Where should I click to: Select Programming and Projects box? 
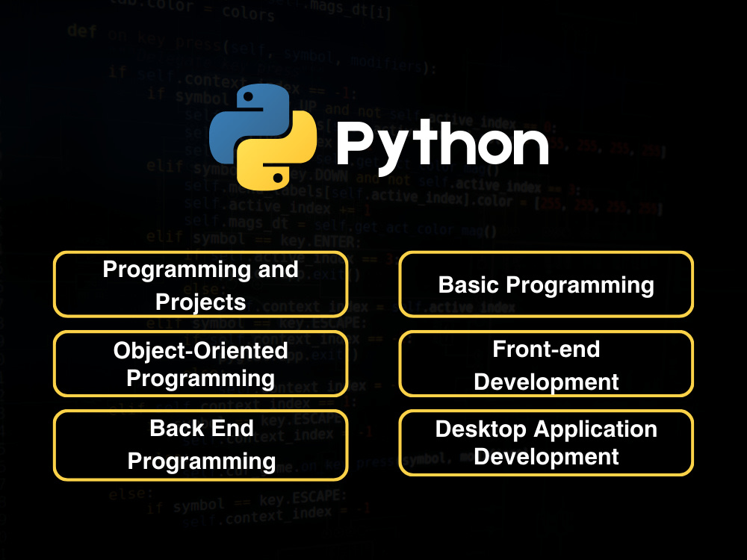(x=200, y=284)
